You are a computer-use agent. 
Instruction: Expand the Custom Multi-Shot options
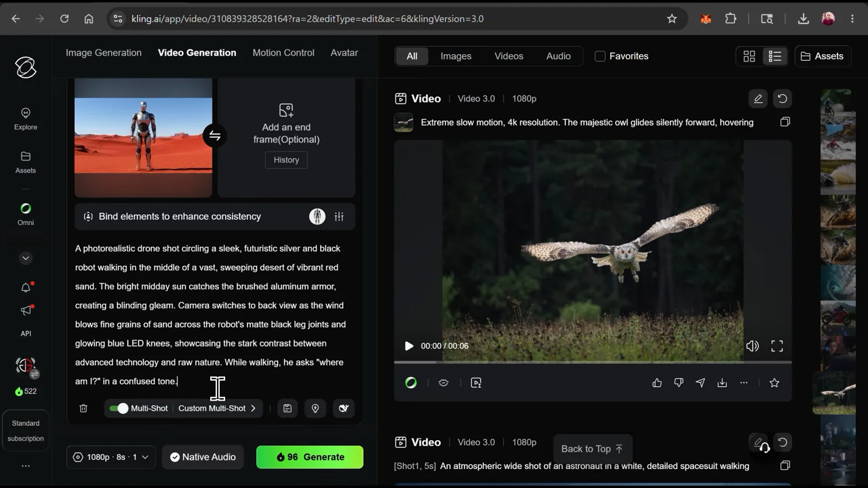[x=217, y=408]
